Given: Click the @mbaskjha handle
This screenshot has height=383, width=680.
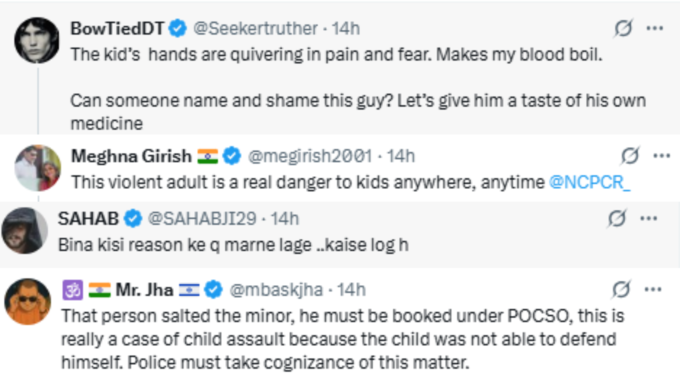Looking at the screenshot, I should click(x=276, y=290).
